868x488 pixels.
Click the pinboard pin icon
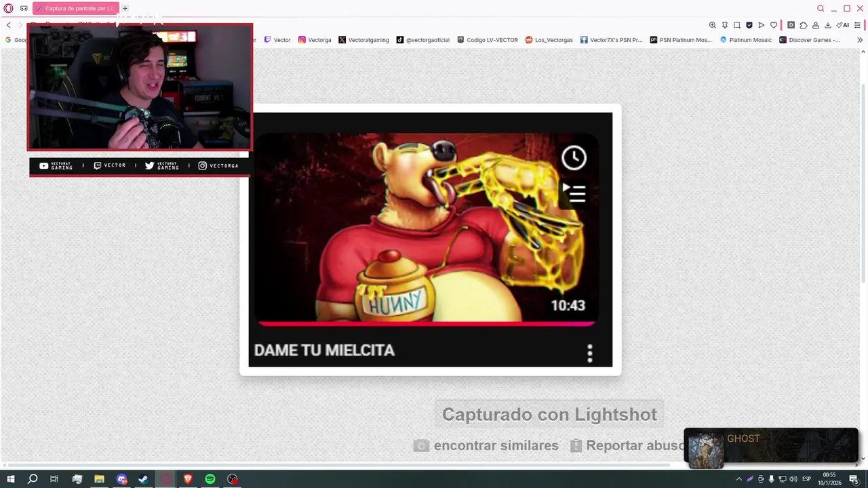[x=725, y=25]
